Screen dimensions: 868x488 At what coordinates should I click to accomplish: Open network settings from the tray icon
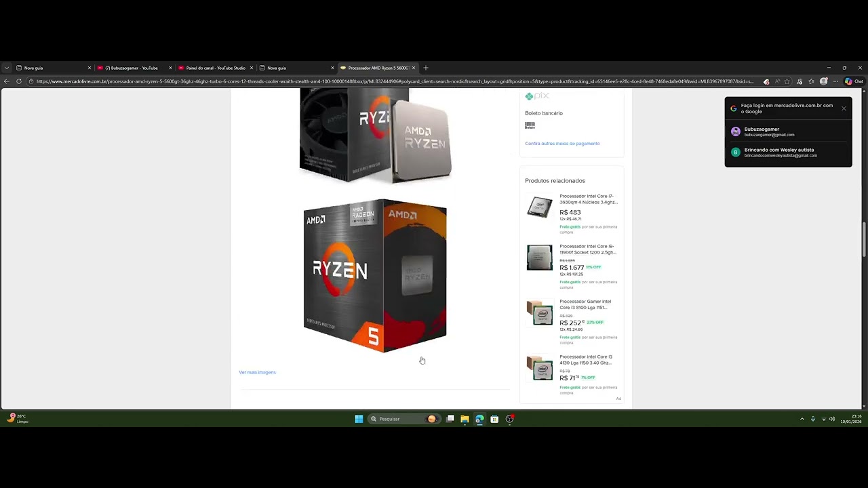[x=824, y=419]
